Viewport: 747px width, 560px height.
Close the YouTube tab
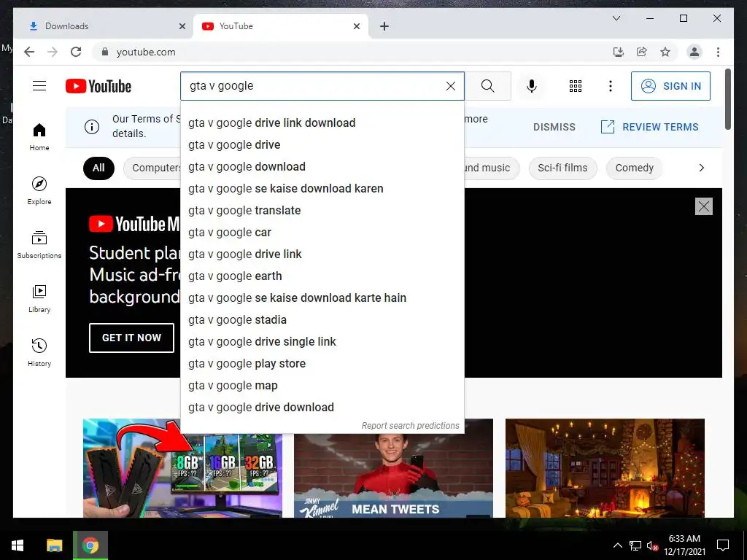point(356,26)
